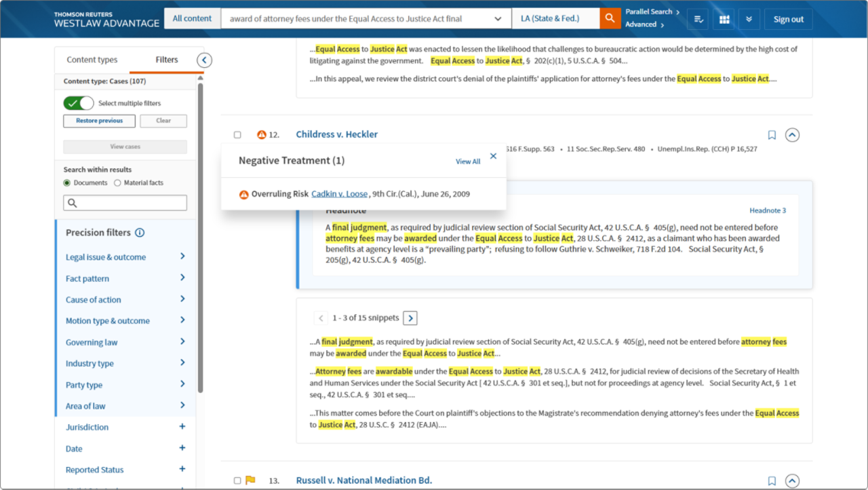Toggle the Select multiple filters switch

(79, 103)
